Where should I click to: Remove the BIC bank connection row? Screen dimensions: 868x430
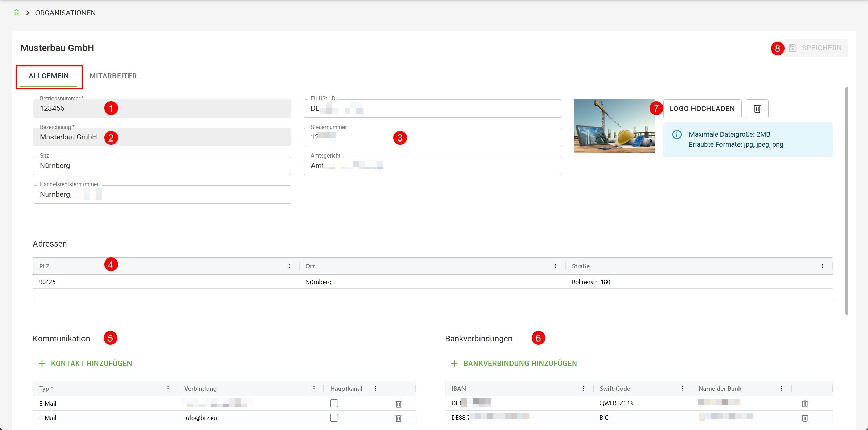point(805,418)
